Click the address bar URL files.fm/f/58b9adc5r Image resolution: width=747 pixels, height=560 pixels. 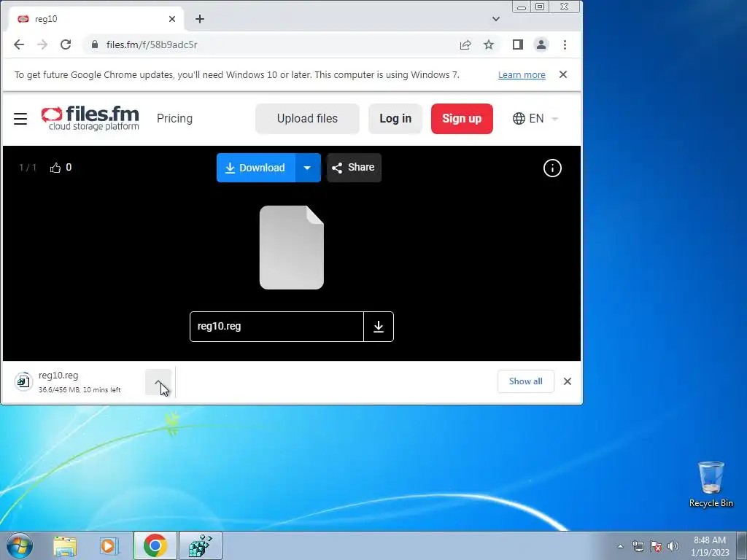[152, 44]
